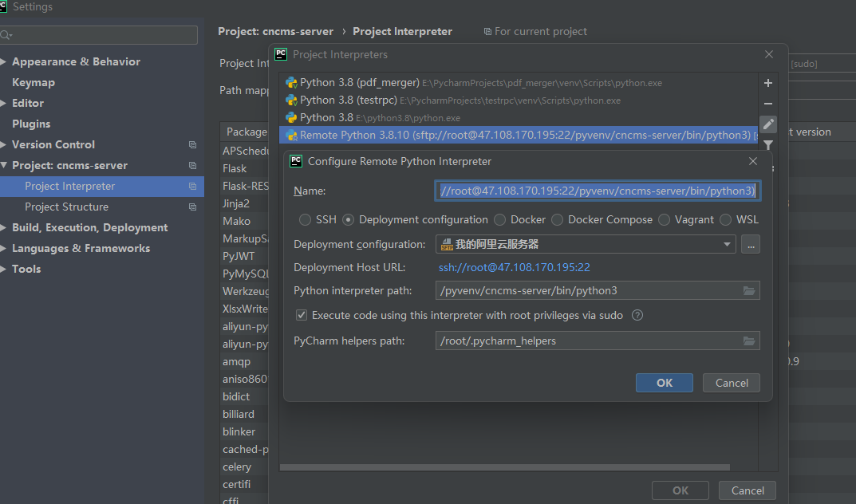Select the Mako package row
The width and height of the screenshot is (856, 504).
[x=244, y=221]
